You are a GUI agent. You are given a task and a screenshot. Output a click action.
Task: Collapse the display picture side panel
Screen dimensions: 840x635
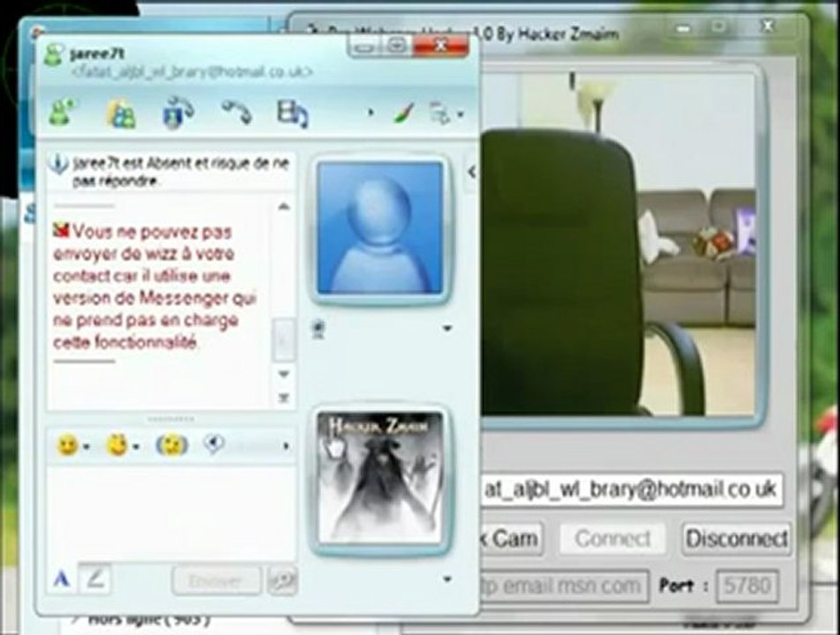[471, 172]
